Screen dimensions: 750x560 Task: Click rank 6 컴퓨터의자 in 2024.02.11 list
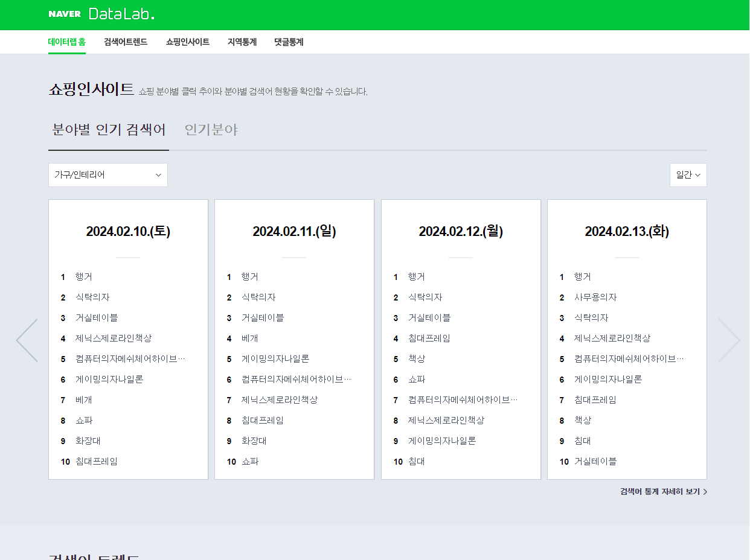point(296,380)
